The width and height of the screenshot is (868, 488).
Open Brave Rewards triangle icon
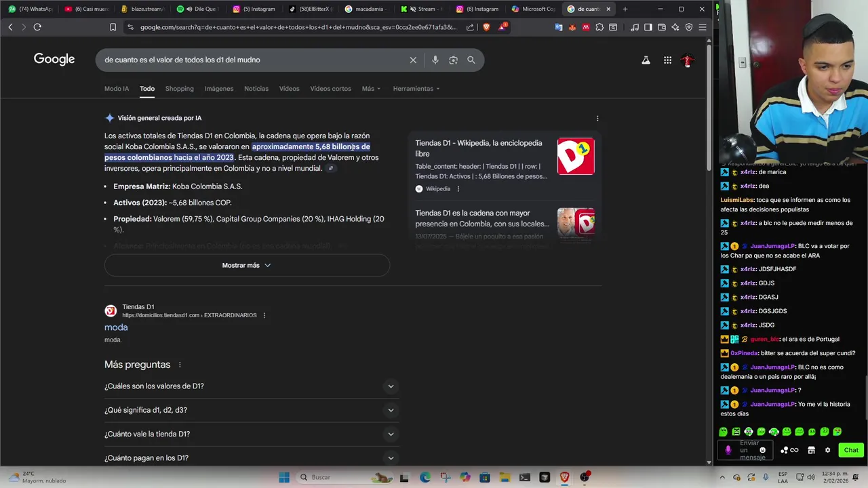502,27
